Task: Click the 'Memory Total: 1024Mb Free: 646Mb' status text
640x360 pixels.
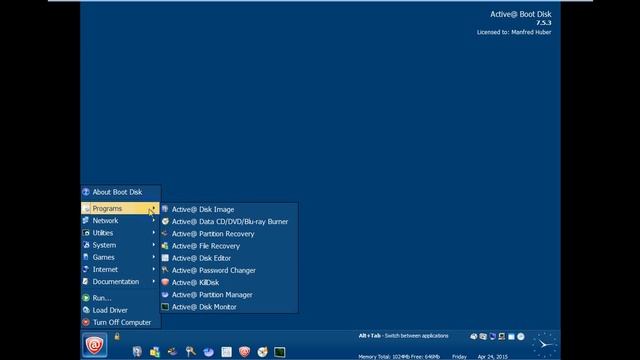Action: 399,356
